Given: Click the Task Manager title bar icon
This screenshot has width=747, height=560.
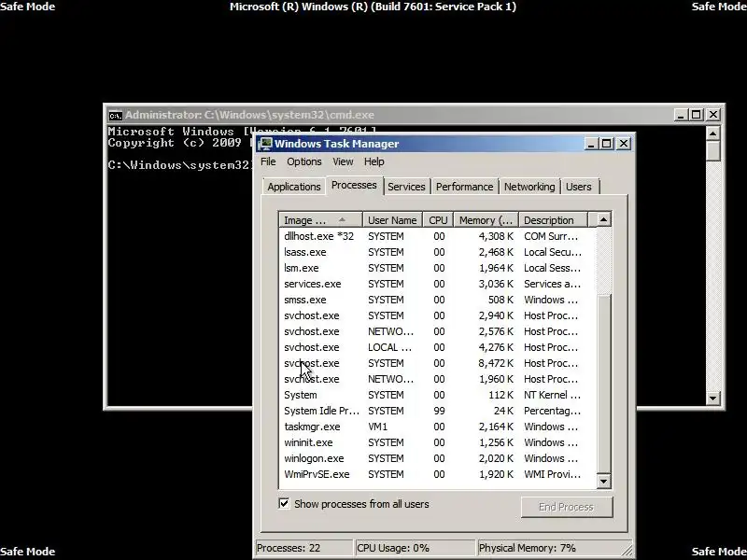Looking at the screenshot, I should 265,144.
